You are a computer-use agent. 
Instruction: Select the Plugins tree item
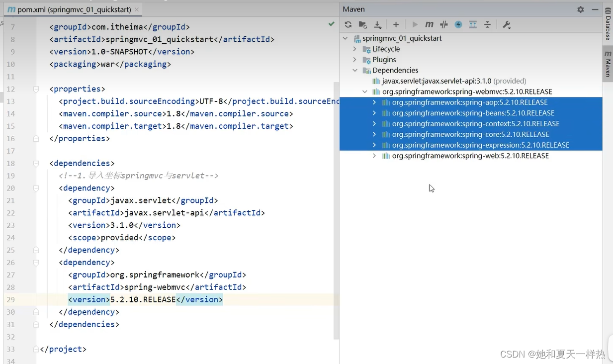point(384,60)
